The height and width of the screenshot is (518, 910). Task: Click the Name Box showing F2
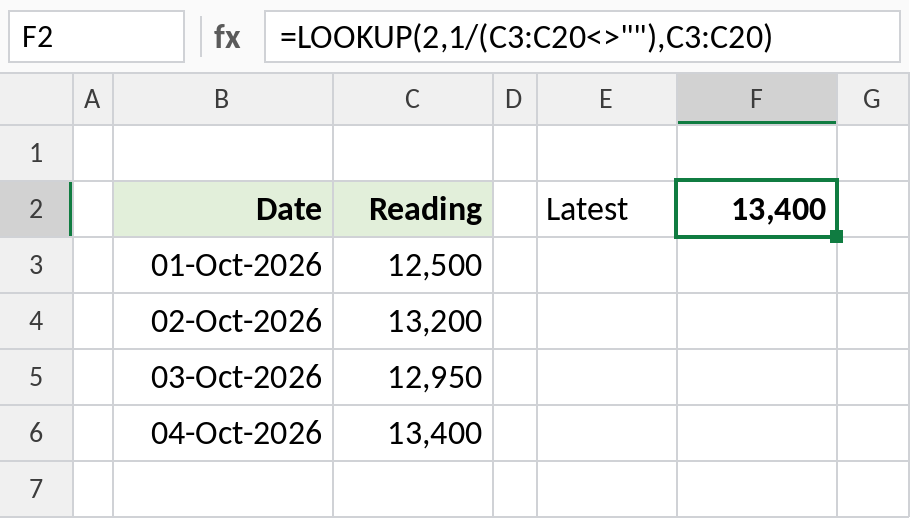96,37
